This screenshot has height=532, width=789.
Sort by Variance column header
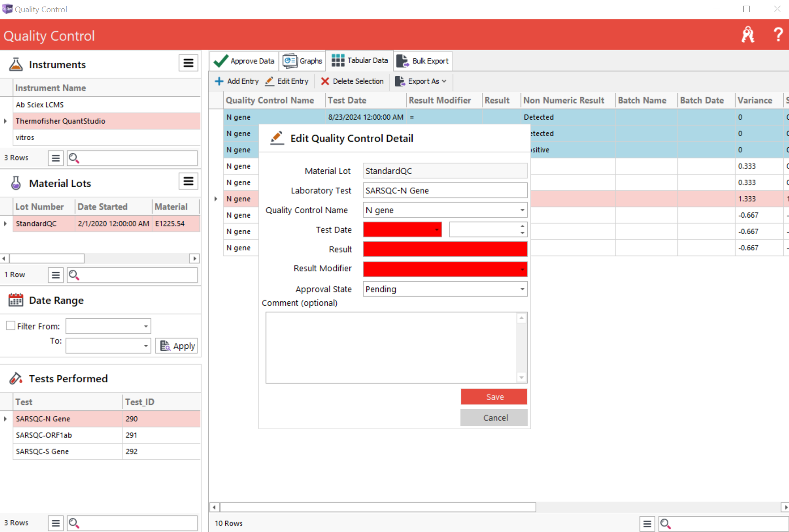pyautogui.click(x=759, y=101)
